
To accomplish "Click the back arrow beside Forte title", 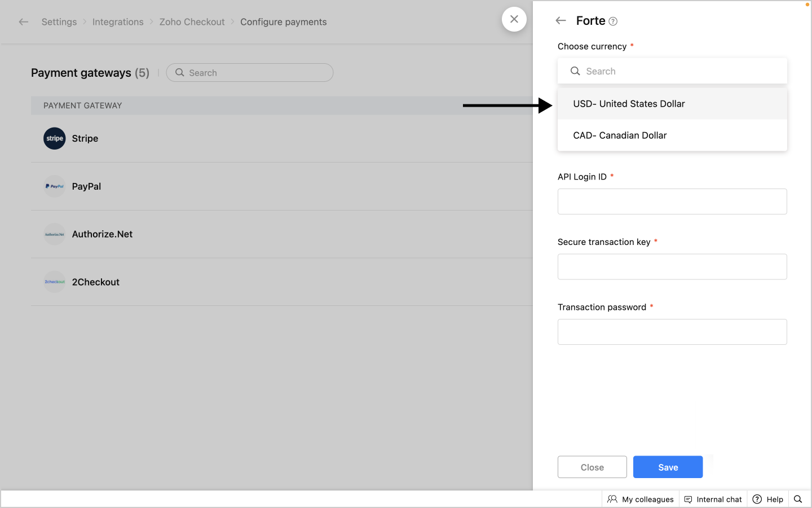I will (x=561, y=21).
